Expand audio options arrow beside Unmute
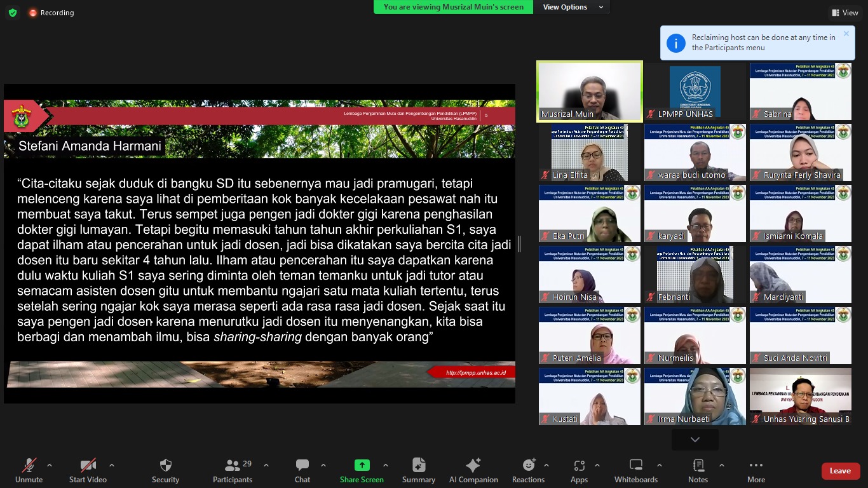The height and width of the screenshot is (488, 868). coord(50,465)
